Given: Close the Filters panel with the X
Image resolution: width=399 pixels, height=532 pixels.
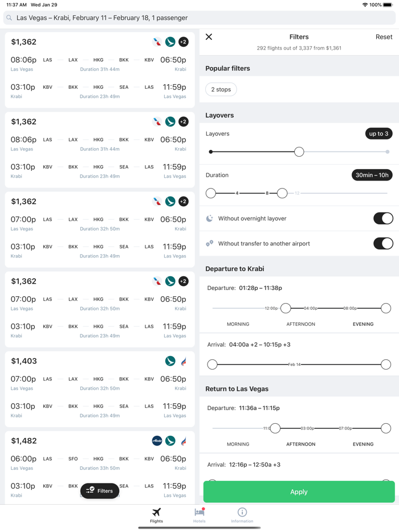Looking at the screenshot, I should point(209,36).
